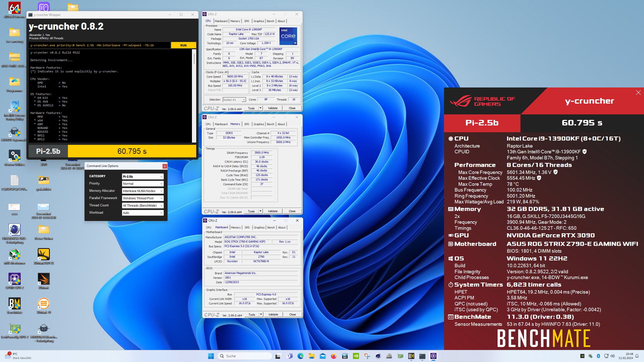Viewport: 644px width, 362px height.
Task: Open CPUID CPU-Z desktop shortcut
Action: pyautogui.click(x=14, y=281)
